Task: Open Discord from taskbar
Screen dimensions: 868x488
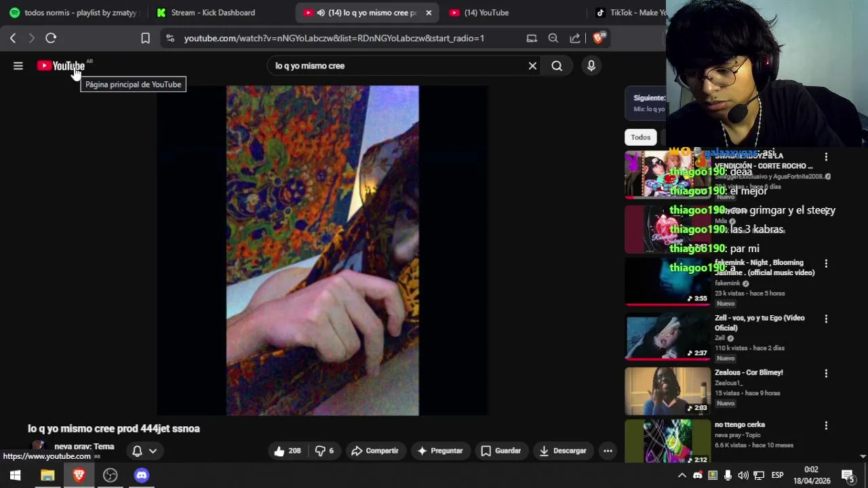Action: tap(141, 475)
